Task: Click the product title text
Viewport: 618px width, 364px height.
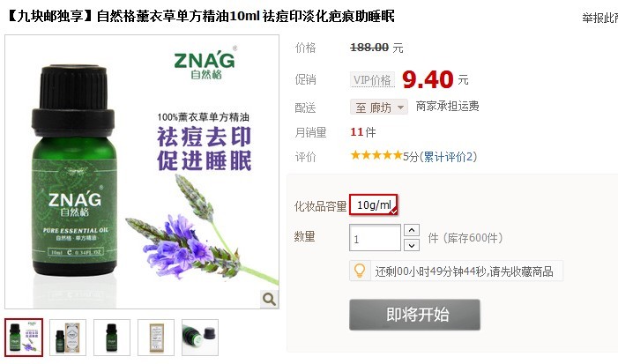Action: point(200,17)
